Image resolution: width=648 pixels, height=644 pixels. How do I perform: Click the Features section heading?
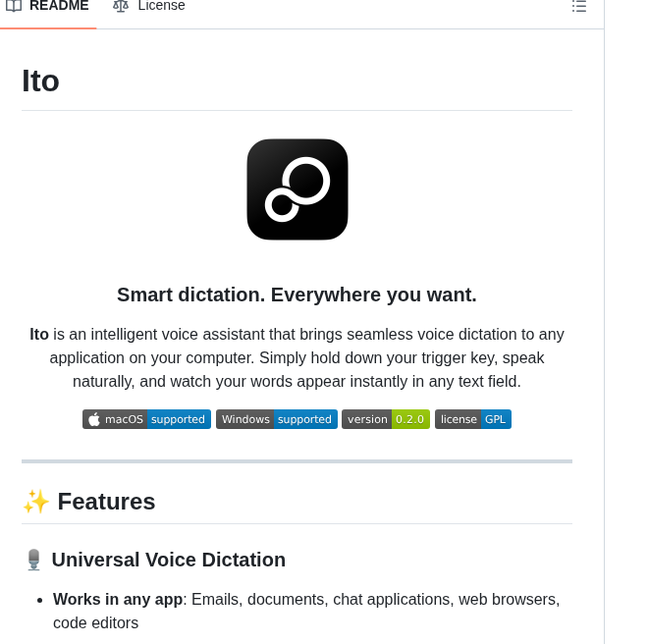[x=106, y=502]
